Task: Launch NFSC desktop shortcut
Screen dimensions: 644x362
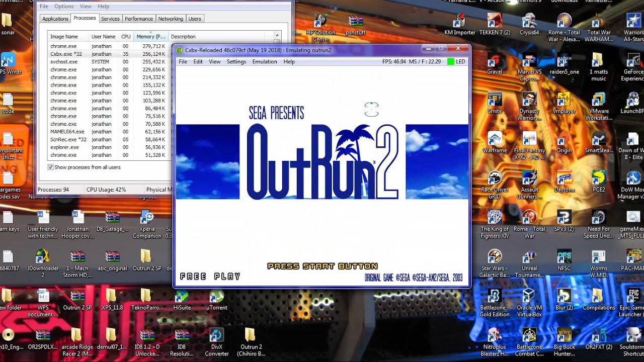Action: pyautogui.click(x=564, y=259)
